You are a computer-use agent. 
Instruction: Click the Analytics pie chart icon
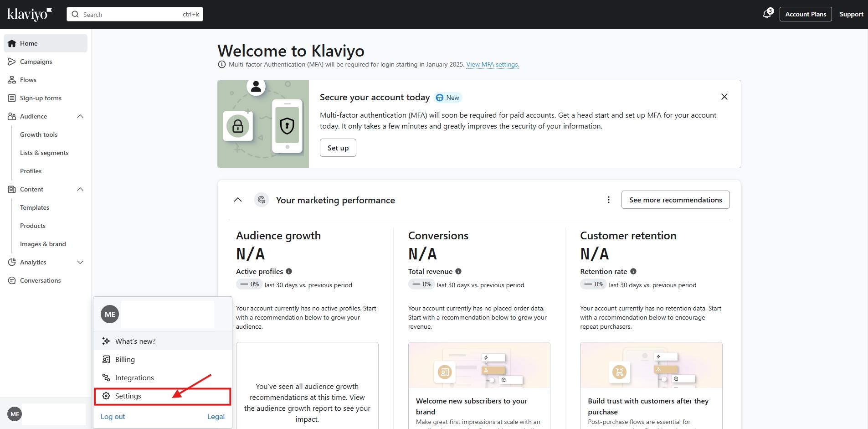click(12, 262)
